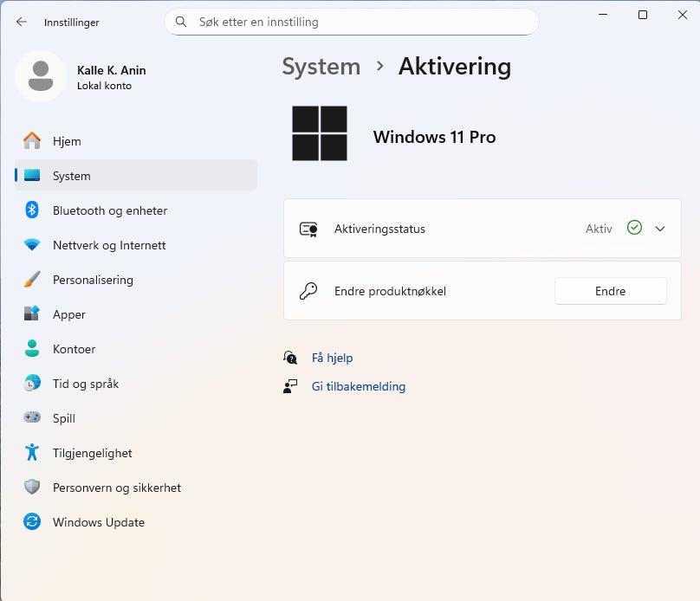Open Tid og språk settings

coord(136,384)
